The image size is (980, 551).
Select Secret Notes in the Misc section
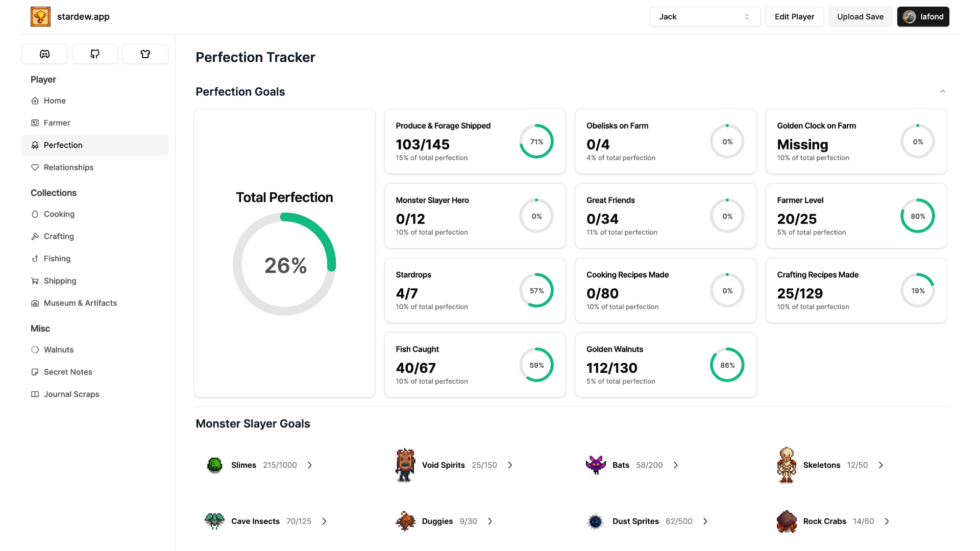coord(68,372)
